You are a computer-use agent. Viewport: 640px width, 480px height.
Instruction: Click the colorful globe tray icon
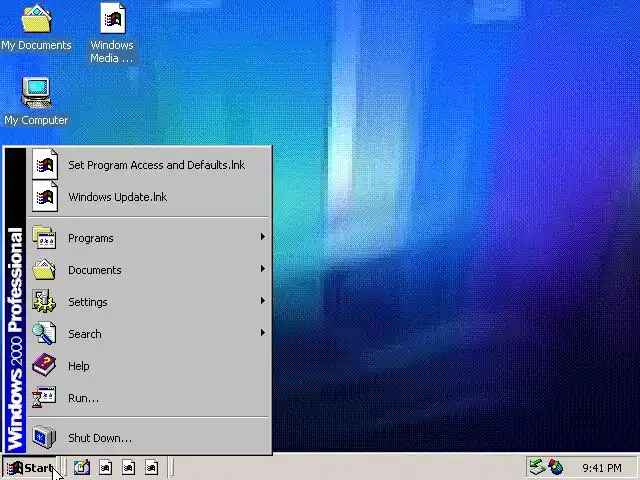555,467
